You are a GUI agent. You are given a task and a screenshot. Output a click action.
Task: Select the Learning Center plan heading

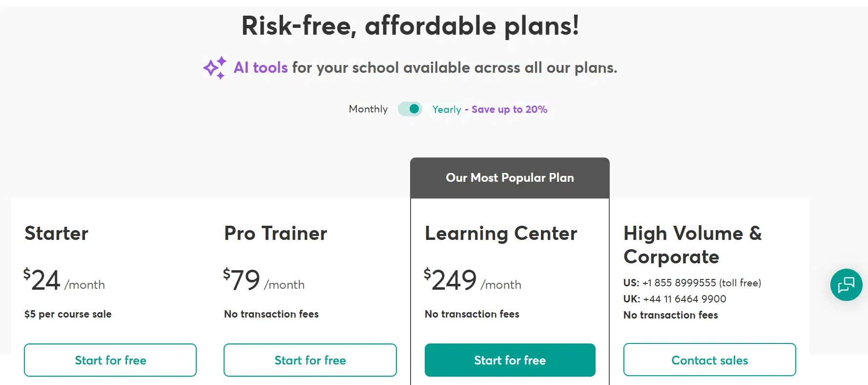501,234
